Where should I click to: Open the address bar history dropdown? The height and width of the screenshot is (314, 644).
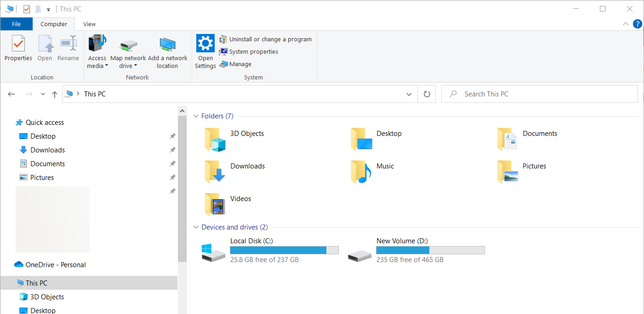click(409, 94)
